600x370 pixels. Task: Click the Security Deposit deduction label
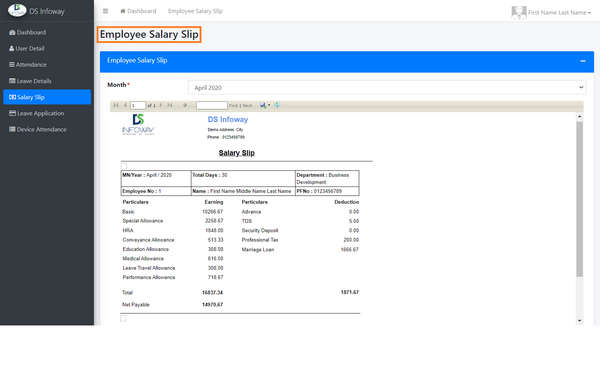coord(260,230)
